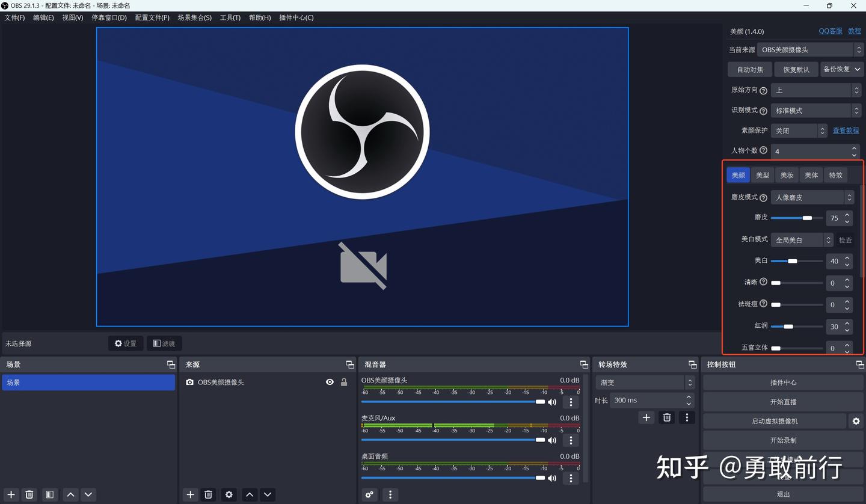Open the 场景集合(S) menu
The image size is (866, 504).
pyautogui.click(x=194, y=17)
